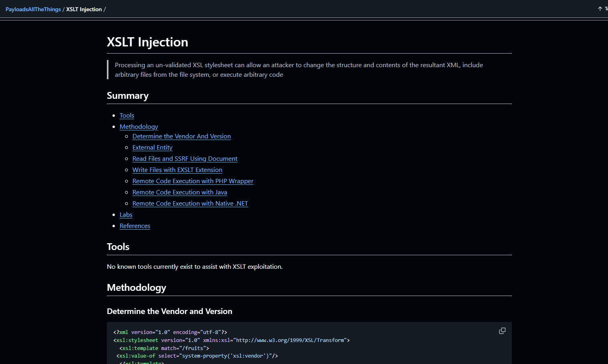608x364 pixels.
Task: Go to the External Entity section
Action: coord(152,147)
